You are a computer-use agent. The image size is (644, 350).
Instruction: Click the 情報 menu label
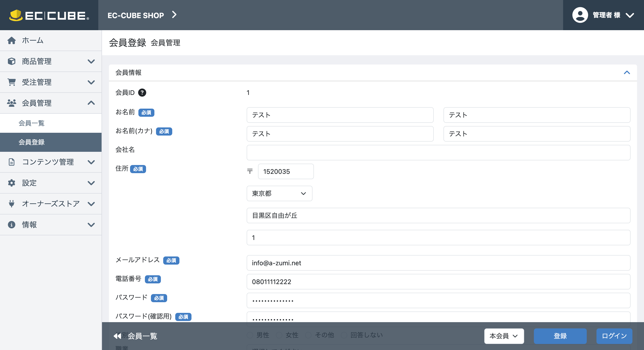point(29,225)
